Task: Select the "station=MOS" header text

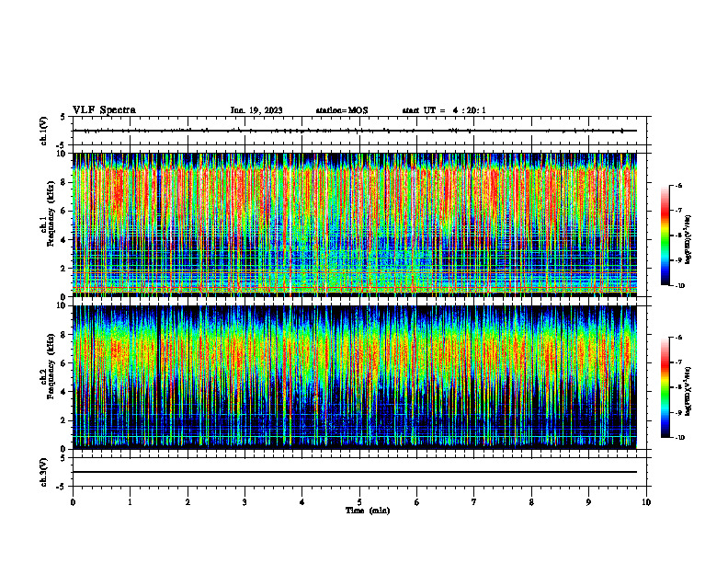Action: (342, 110)
